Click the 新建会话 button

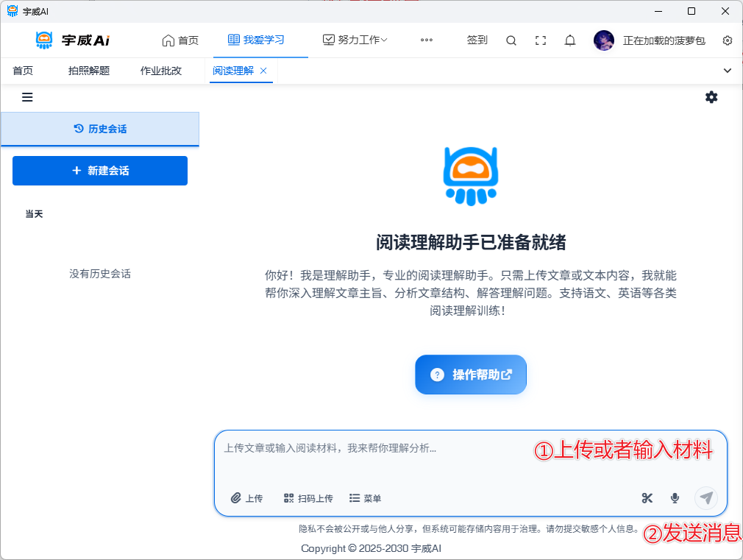(100, 171)
